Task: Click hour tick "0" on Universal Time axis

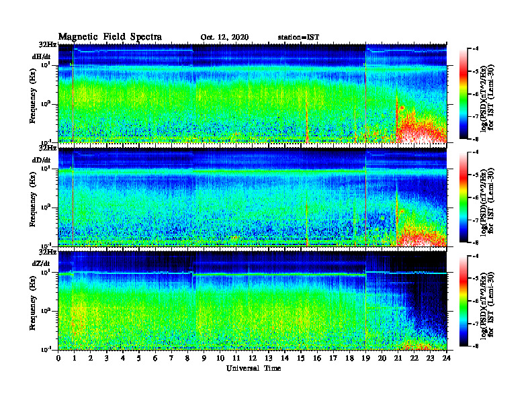Action: coord(58,358)
